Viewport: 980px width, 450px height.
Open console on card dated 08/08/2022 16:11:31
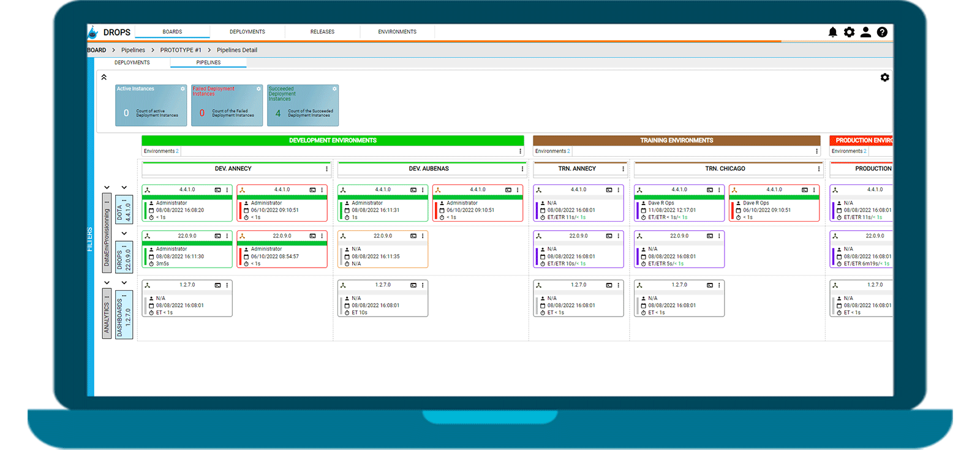413,190
